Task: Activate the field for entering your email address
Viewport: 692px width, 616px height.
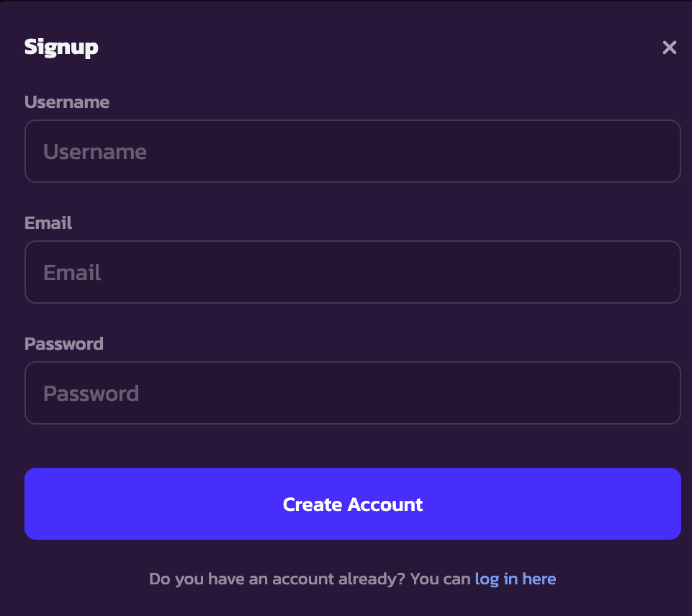Action: (x=353, y=271)
